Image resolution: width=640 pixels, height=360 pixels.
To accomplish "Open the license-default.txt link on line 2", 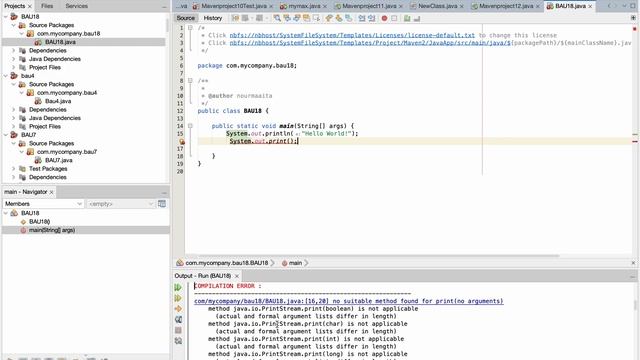I will coord(352,36).
